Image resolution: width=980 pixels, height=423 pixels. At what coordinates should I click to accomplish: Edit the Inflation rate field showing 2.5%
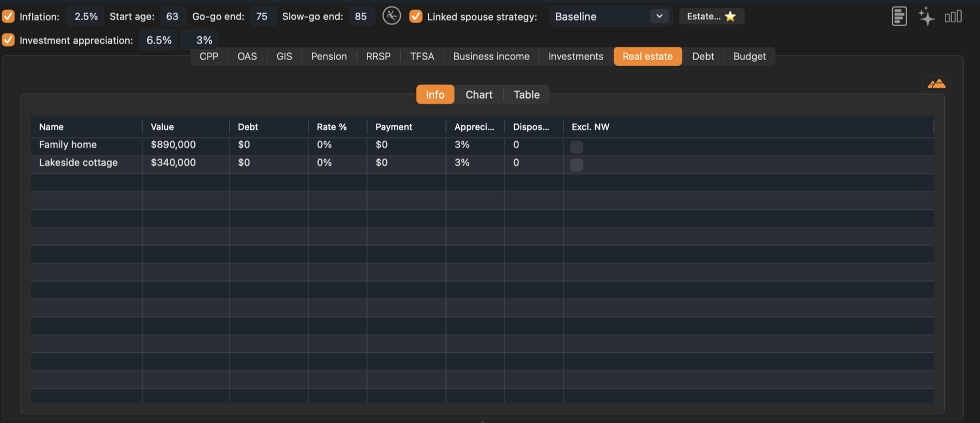tap(85, 16)
